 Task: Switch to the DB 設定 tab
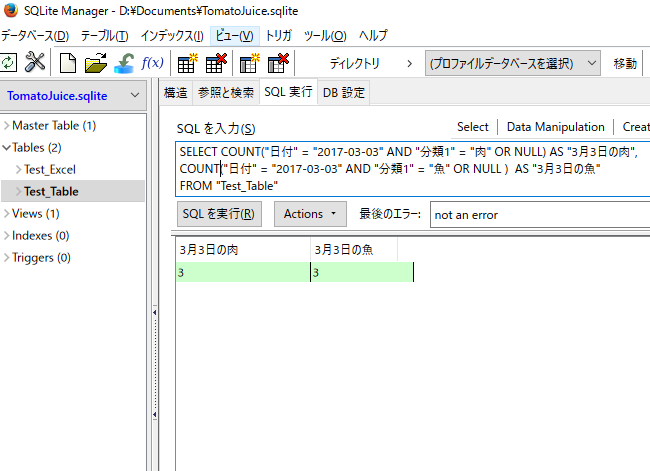[344, 93]
